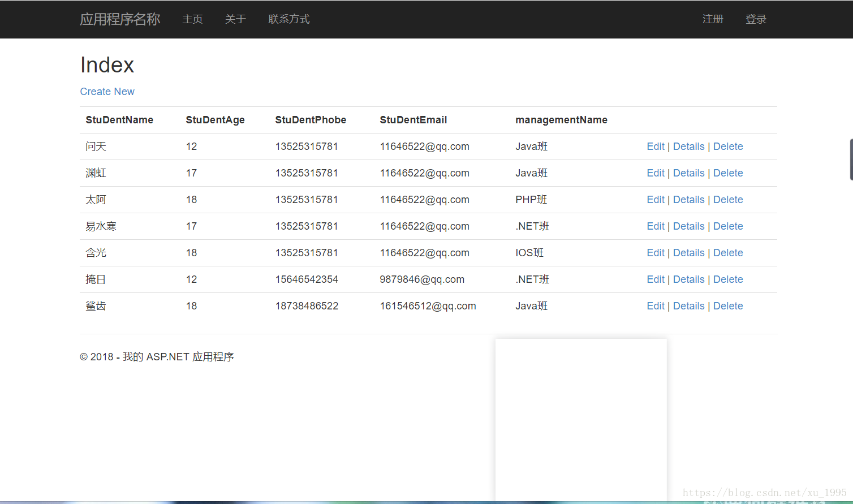Click the .NET班 cell in 掩日's row
The width and height of the screenshot is (853, 504).
coord(532,279)
